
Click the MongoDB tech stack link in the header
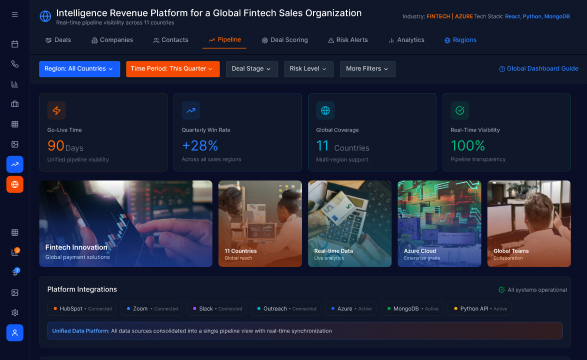pos(557,16)
